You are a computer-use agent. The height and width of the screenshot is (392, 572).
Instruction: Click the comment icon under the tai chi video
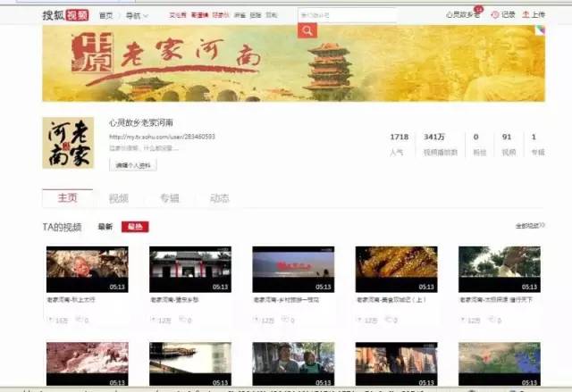pos(492,320)
